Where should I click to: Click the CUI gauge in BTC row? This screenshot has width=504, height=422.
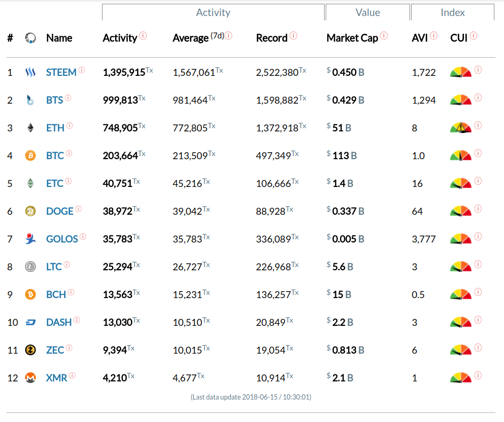coord(461,155)
